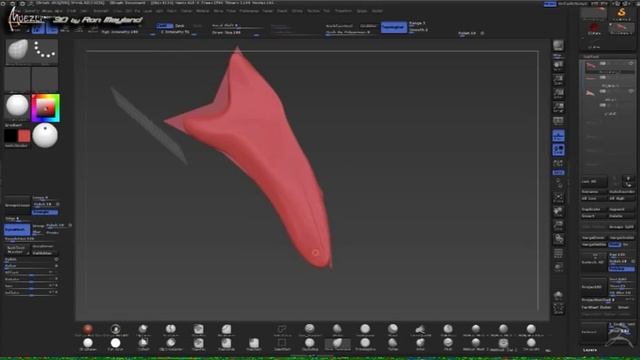Select the SnakeHook brush icon

(420, 331)
